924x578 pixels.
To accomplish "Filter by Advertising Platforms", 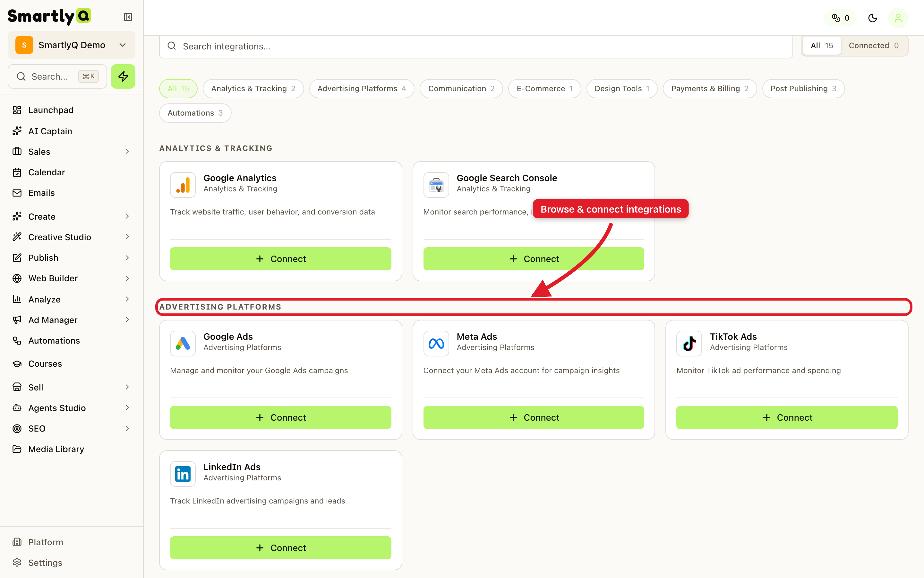I will point(362,89).
